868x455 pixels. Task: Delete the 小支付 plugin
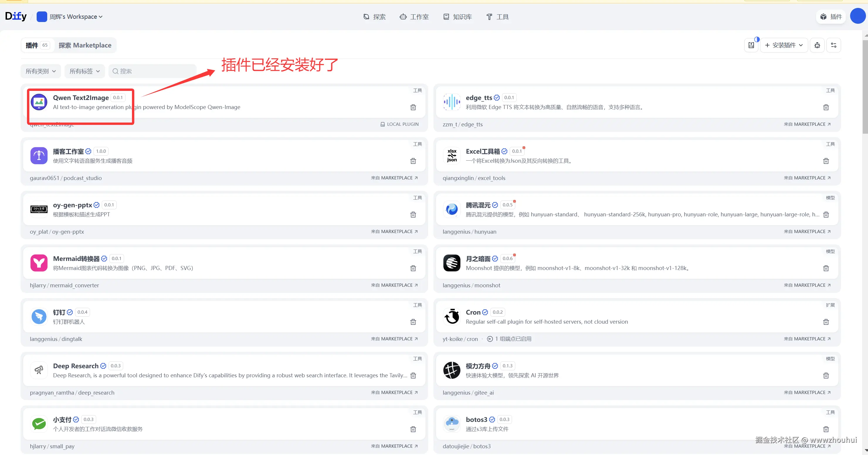point(413,429)
